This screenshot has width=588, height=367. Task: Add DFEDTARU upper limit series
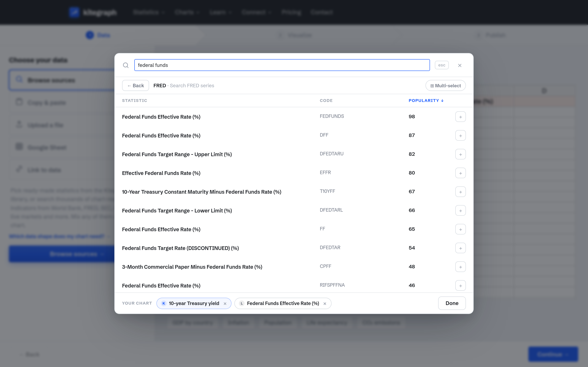coord(460,154)
